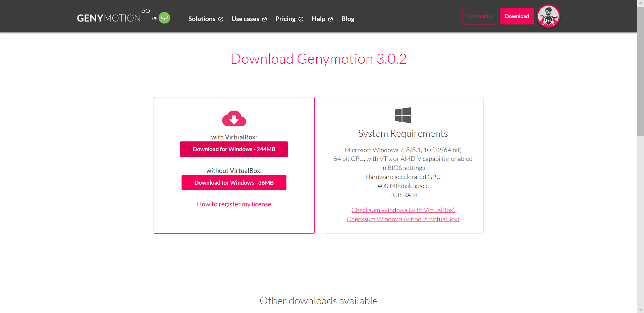Click the Download Genymotion 3.0.2 heading
Image resolution: width=644 pixels, height=313 pixels.
click(x=319, y=59)
